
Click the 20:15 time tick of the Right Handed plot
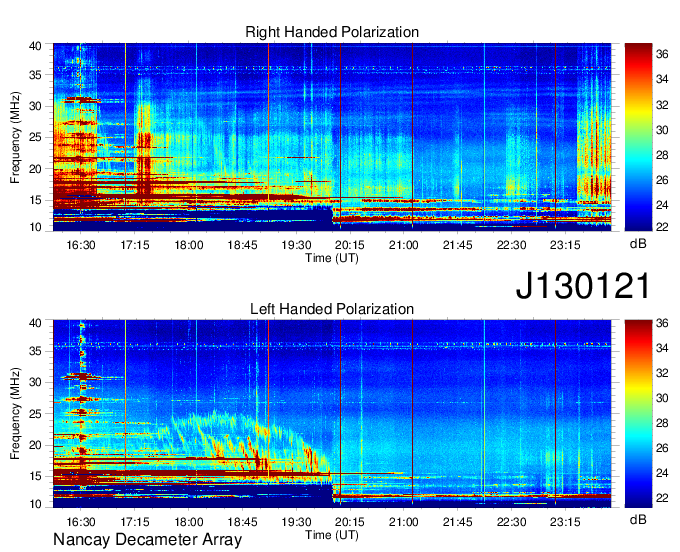point(350,245)
